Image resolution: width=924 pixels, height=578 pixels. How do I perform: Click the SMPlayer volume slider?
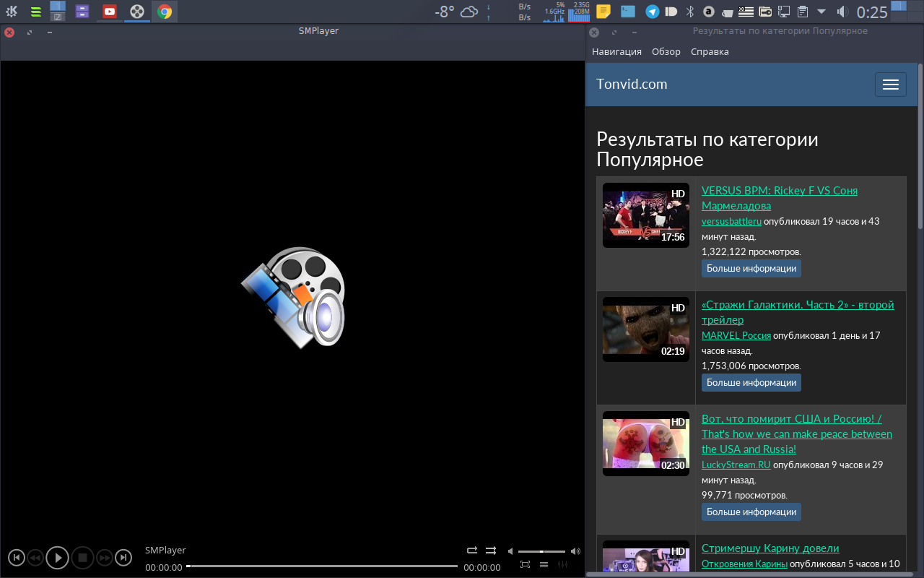(x=541, y=551)
